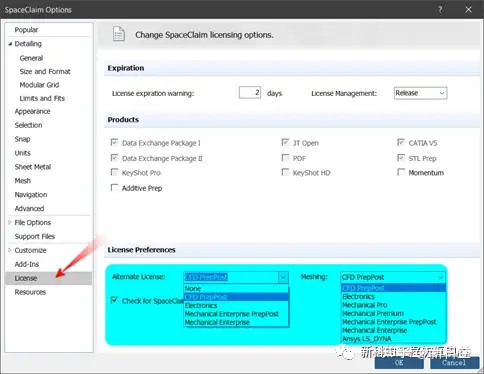Close the SpaceClaim Options dialog
This screenshot has height=374, width=484.
(468, 10)
